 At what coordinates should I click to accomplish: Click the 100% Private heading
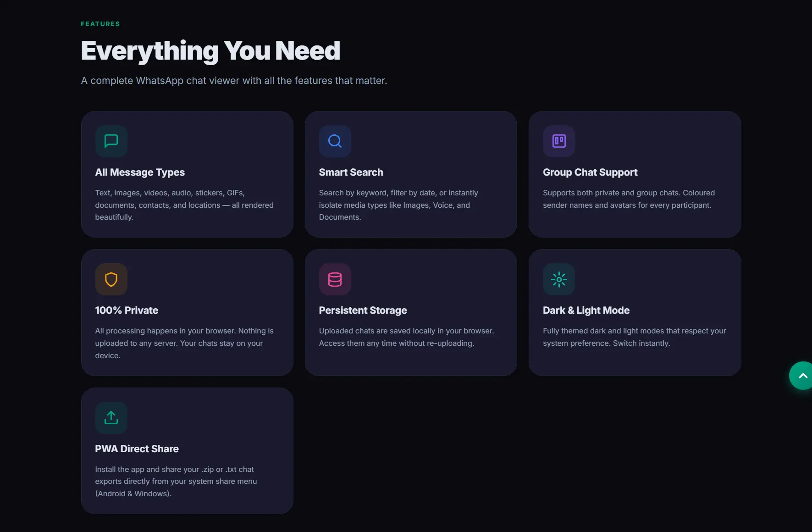pyautogui.click(x=127, y=310)
